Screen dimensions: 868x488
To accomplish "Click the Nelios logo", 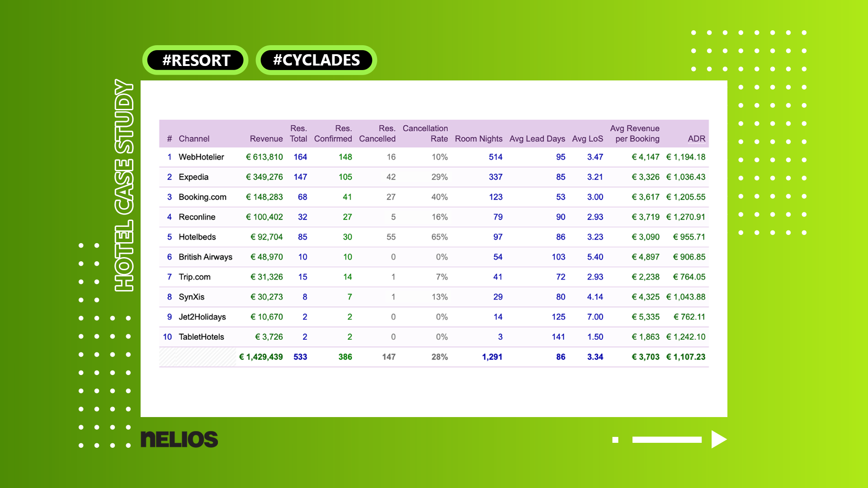I will click(x=179, y=439).
